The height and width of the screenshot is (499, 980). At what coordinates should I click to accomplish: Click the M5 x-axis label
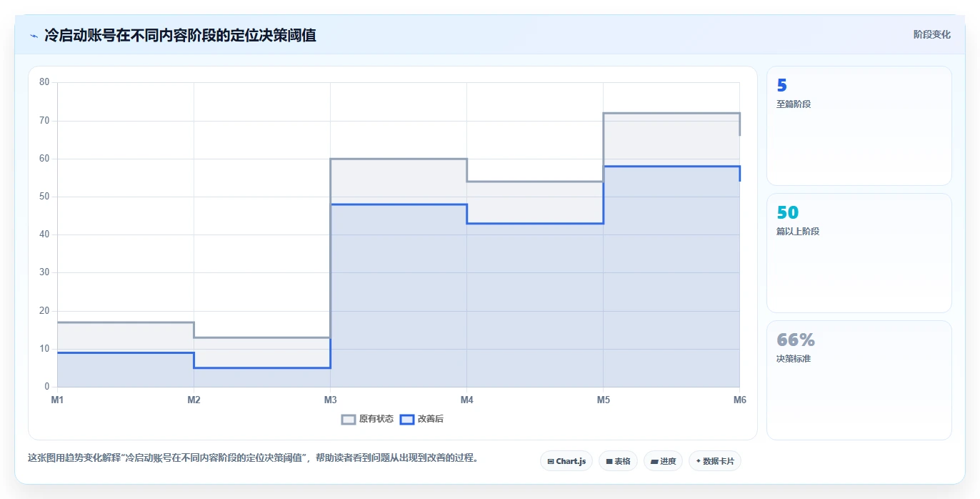[604, 400]
